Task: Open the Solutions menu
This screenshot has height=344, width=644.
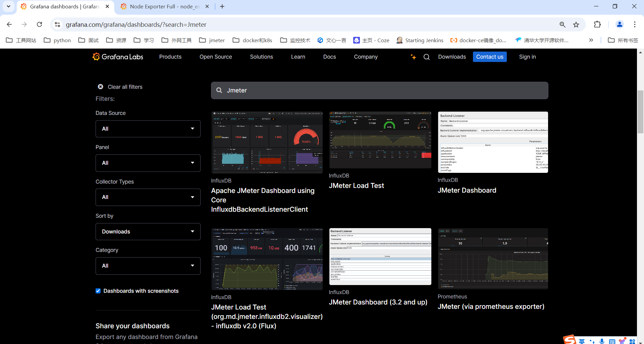Action: 262,57
